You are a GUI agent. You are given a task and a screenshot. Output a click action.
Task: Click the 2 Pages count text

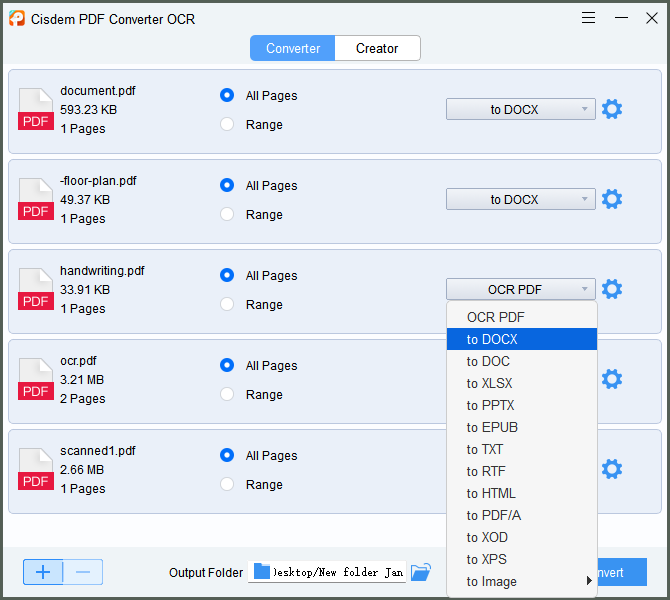(82, 399)
